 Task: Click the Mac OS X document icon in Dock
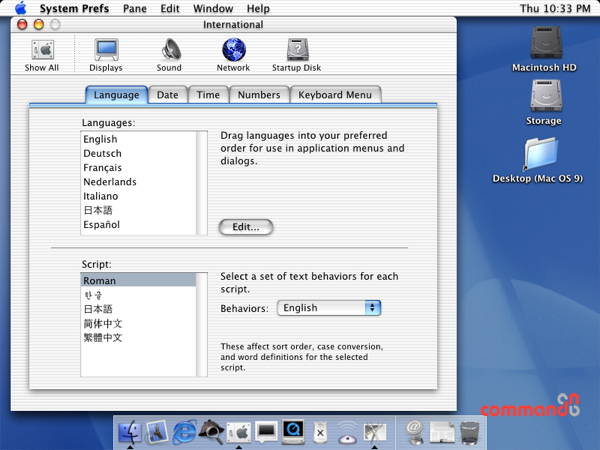point(321,433)
